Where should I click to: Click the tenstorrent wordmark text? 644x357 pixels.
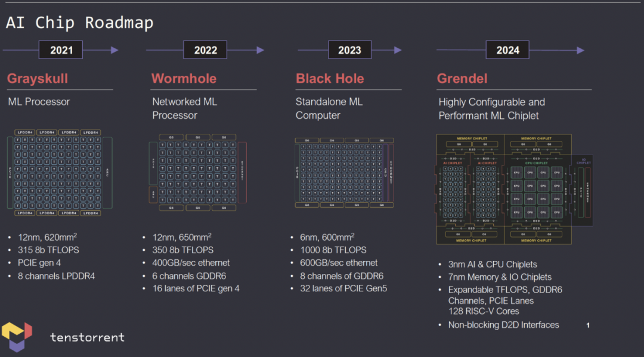87,337
